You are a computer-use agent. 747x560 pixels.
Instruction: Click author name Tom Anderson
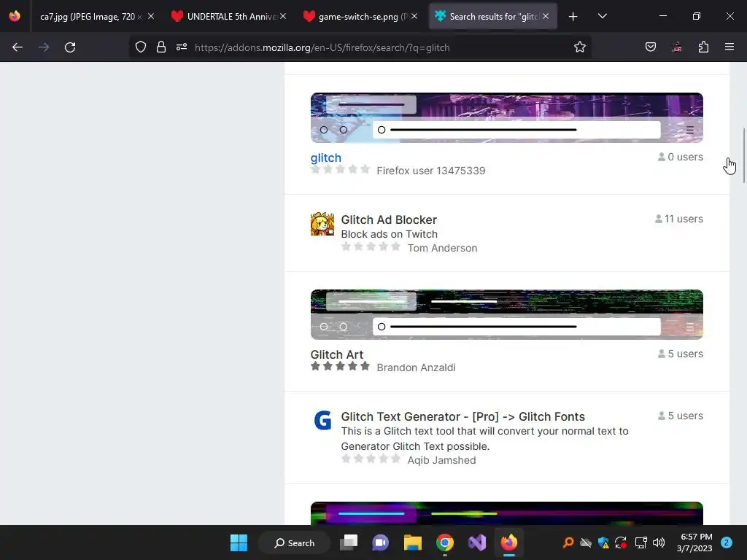442,248
